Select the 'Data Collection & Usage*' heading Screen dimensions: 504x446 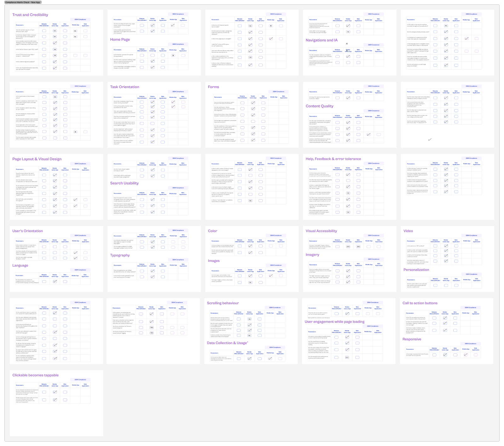point(227,343)
